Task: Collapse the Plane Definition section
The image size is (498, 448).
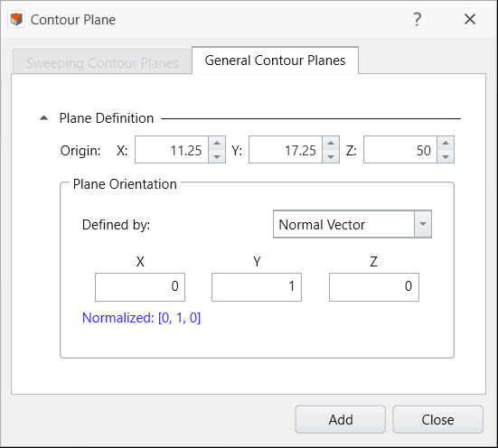Action: [x=43, y=118]
